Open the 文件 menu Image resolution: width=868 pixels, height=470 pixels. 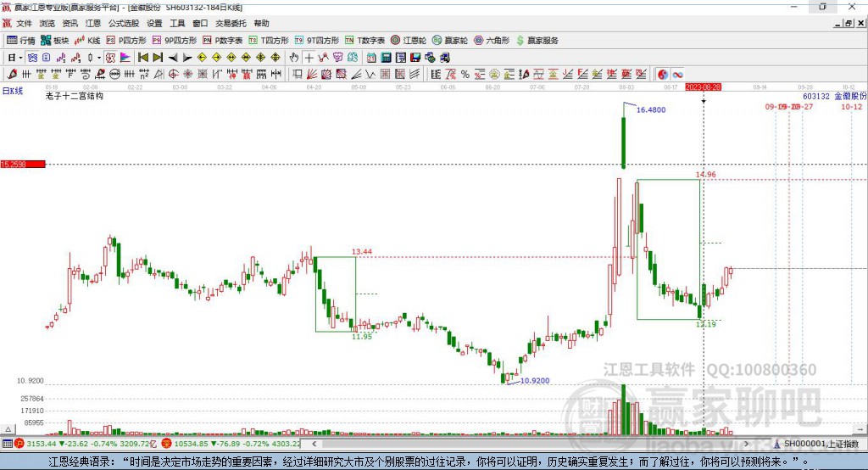[x=24, y=23]
